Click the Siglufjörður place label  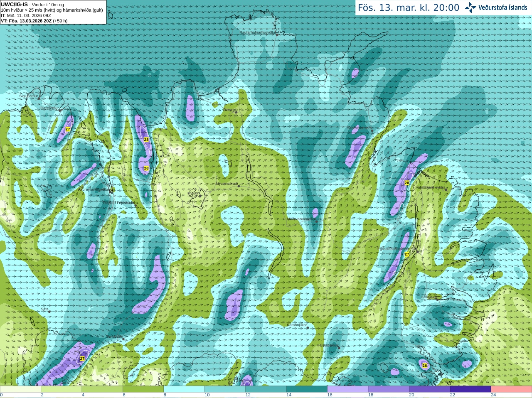coord(29,96)
